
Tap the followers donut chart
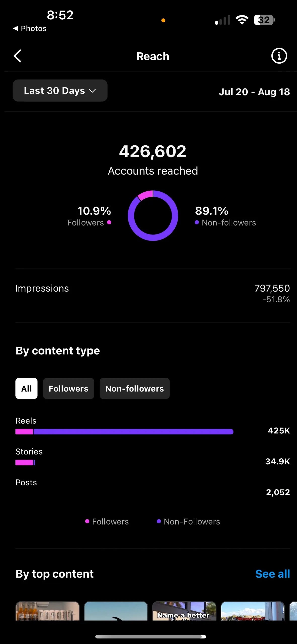[x=153, y=216]
